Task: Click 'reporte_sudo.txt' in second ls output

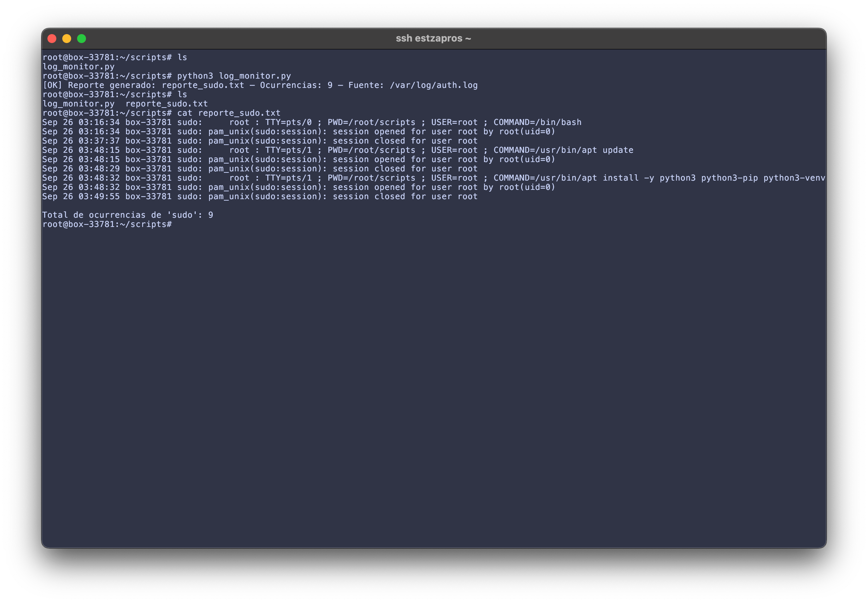Action: (x=166, y=104)
